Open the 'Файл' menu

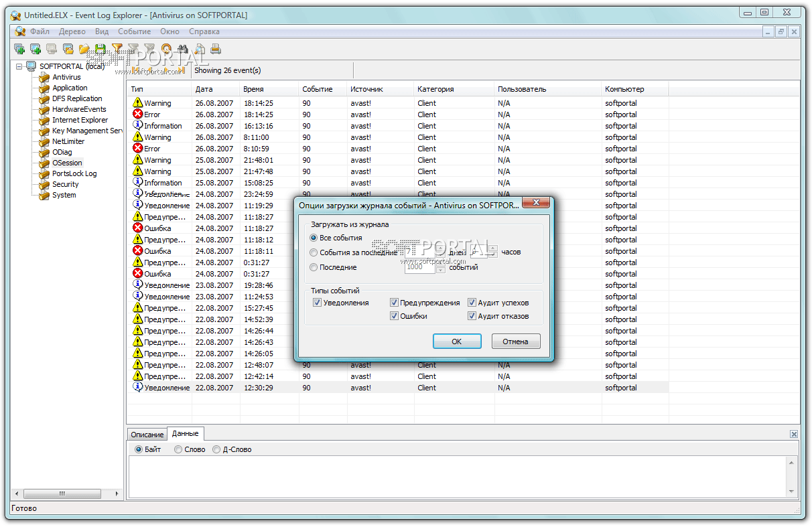point(40,31)
